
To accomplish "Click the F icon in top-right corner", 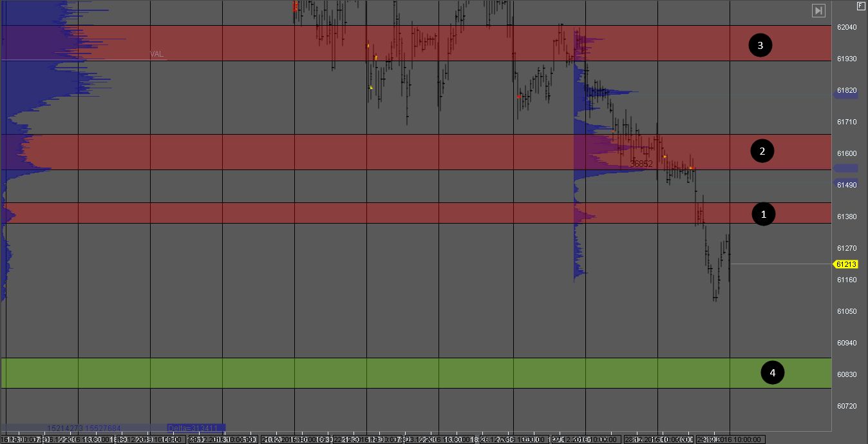I will point(861,6).
